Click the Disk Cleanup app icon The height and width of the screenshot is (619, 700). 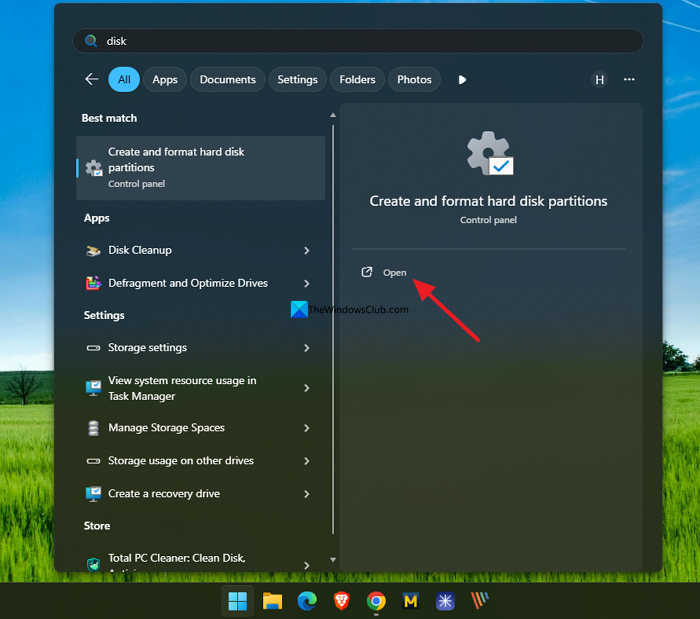[93, 250]
